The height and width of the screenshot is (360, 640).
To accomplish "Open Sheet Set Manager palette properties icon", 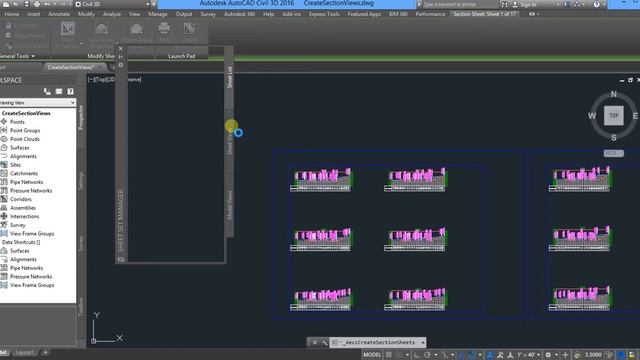I will coord(120,65).
